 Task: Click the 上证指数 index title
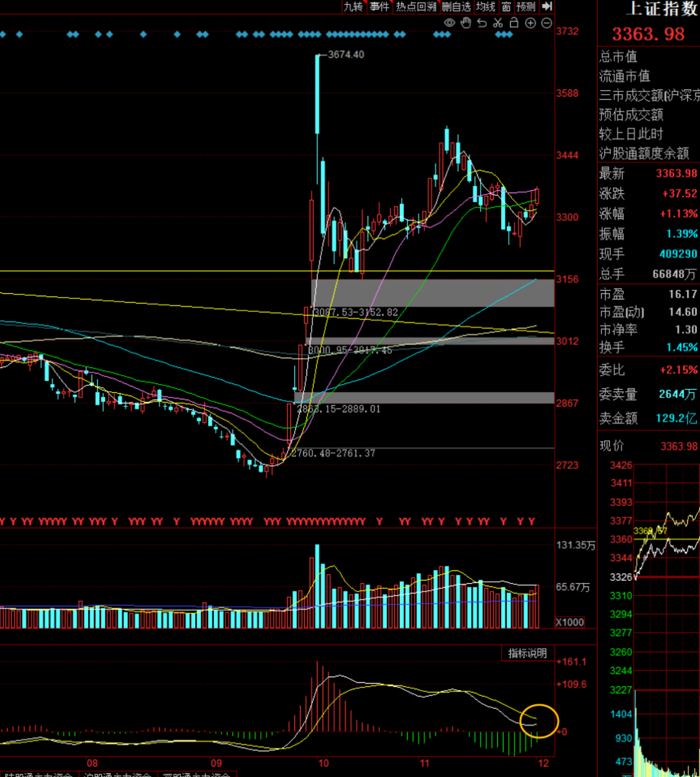661,8
